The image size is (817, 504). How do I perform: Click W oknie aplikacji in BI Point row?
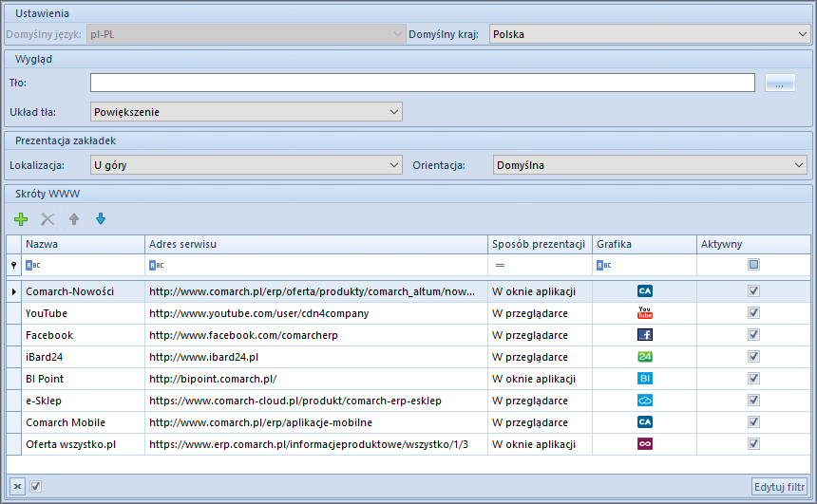tap(540, 379)
